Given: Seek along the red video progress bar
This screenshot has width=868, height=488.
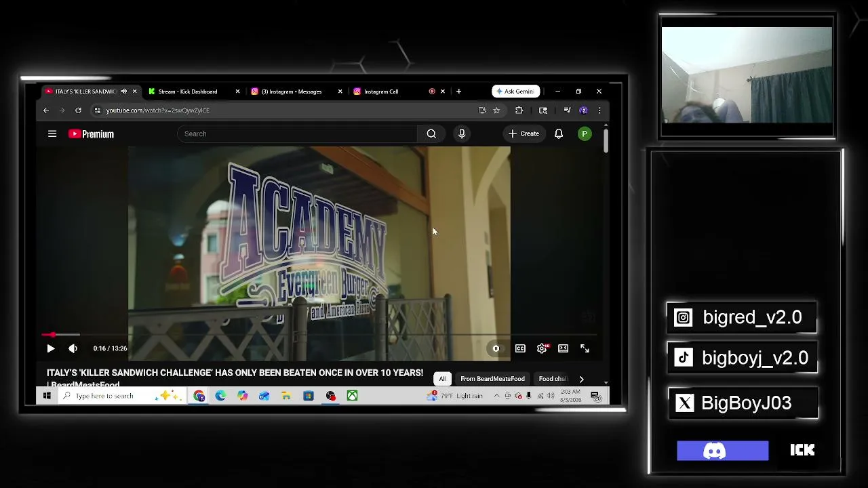Looking at the screenshot, I should point(319,334).
